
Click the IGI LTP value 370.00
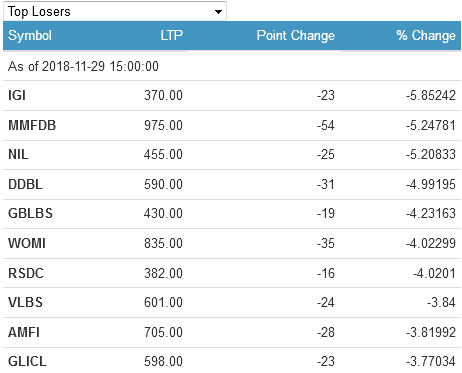tap(163, 95)
